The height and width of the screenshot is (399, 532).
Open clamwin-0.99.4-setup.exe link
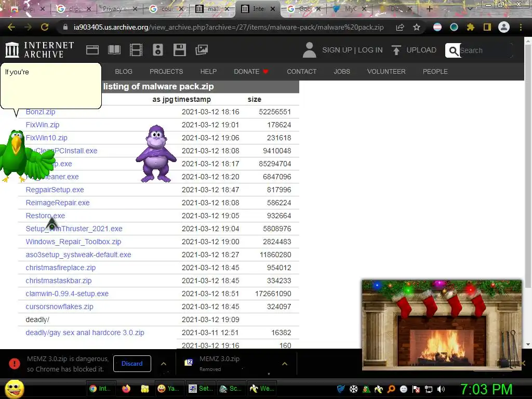coord(67,294)
